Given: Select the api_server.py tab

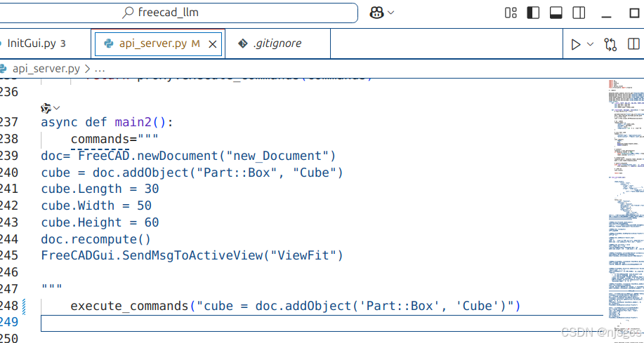Looking at the screenshot, I should (x=158, y=43).
